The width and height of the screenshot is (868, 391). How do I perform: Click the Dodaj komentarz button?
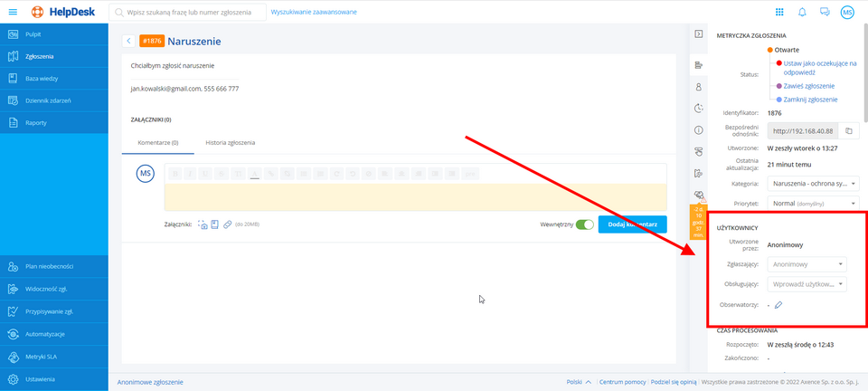point(633,224)
